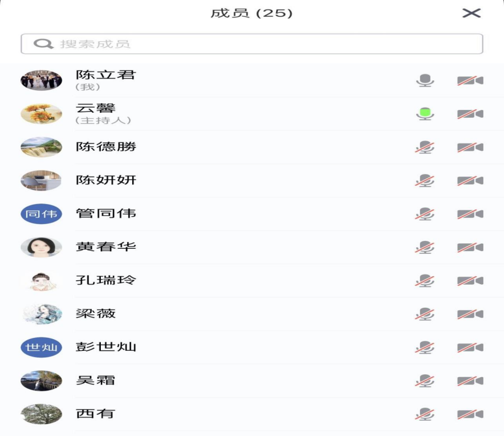504x436 pixels.
Task: Click 陈立君's profile avatar
Action: 41,80
